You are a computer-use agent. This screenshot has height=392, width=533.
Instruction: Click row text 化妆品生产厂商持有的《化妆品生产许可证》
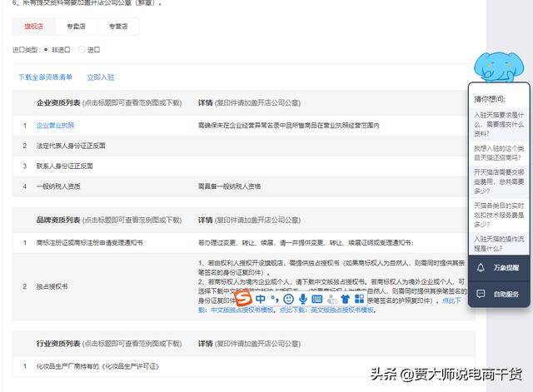pyautogui.click(x=98, y=366)
